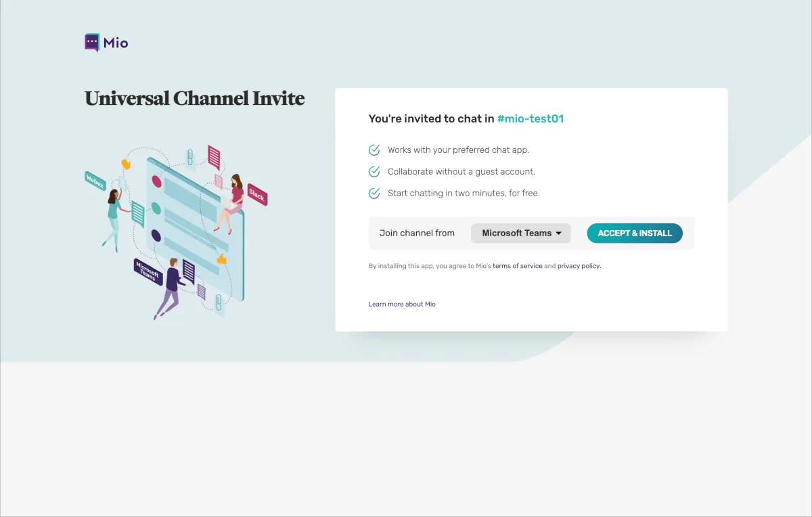Open the Microsoft Teams dropdown

coord(521,233)
